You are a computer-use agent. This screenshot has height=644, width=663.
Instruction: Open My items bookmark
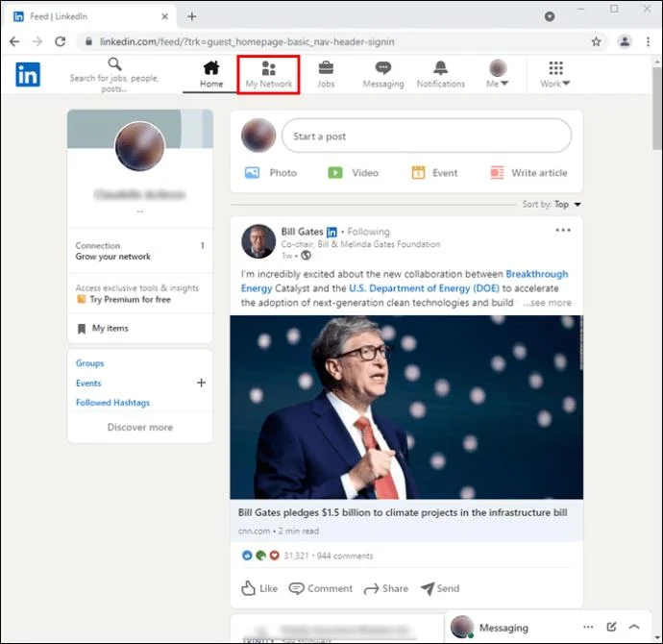pos(103,329)
